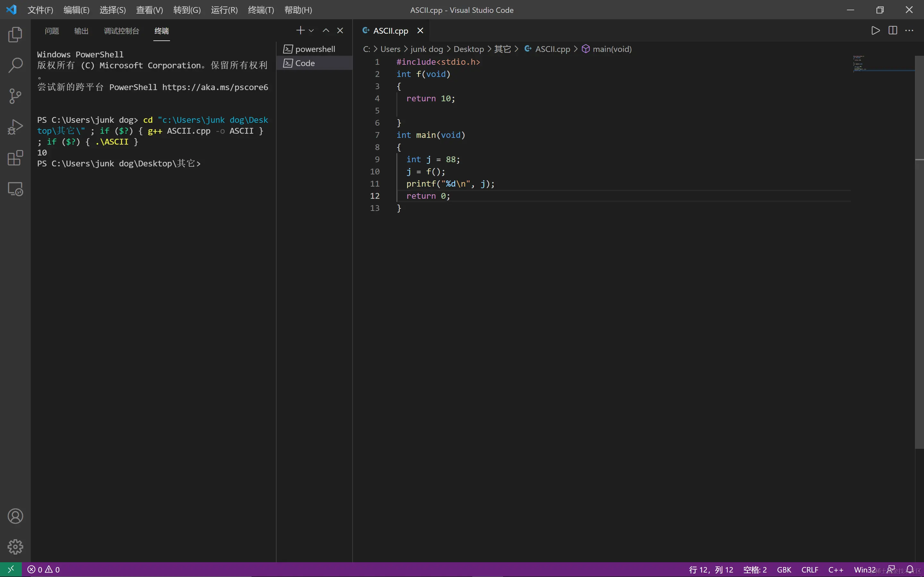Open the Remote Explorer icon

15,189
